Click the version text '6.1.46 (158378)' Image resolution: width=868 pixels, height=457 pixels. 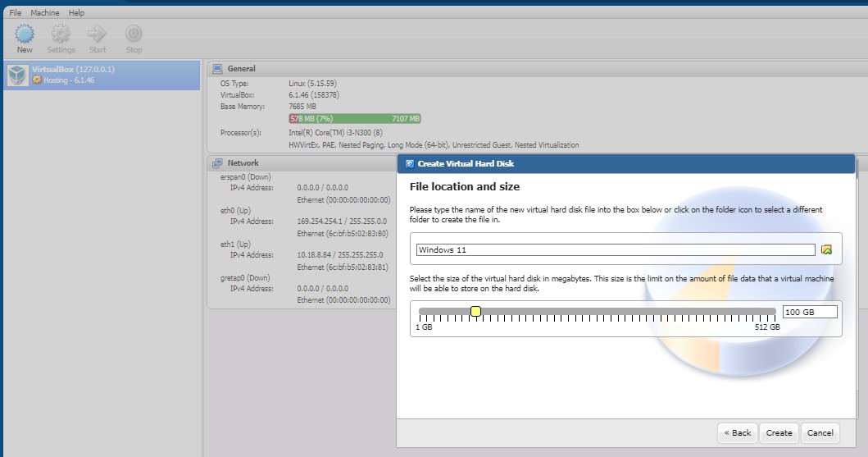(314, 94)
